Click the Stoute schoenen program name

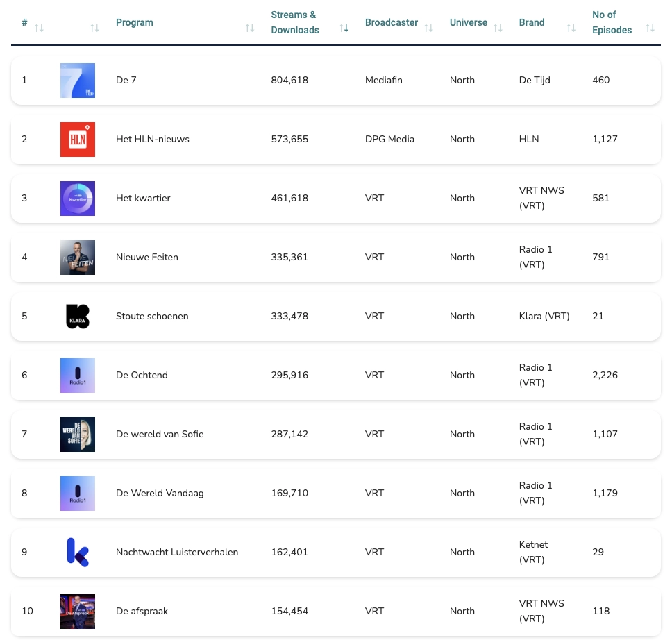pos(152,317)
